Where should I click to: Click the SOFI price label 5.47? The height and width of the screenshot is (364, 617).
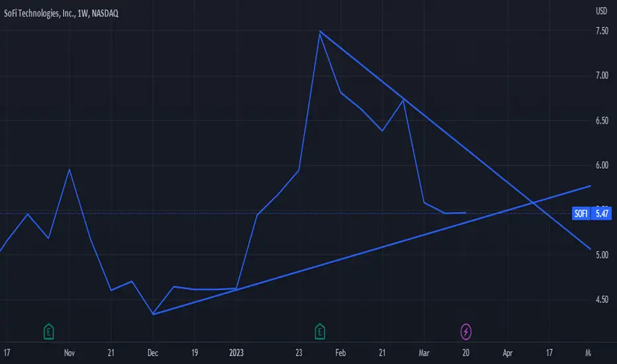pyautogui.click(x=592, y=214)
